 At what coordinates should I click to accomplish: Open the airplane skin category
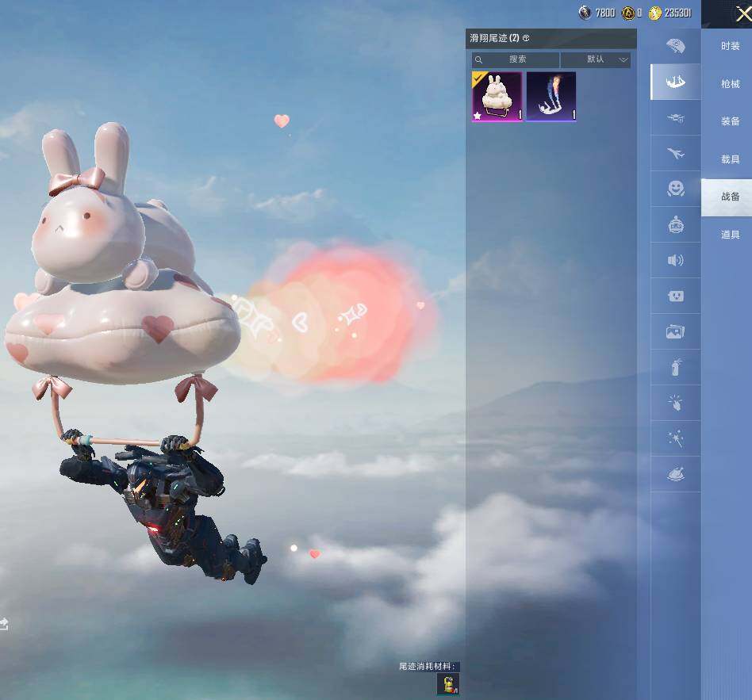[675, 154]
